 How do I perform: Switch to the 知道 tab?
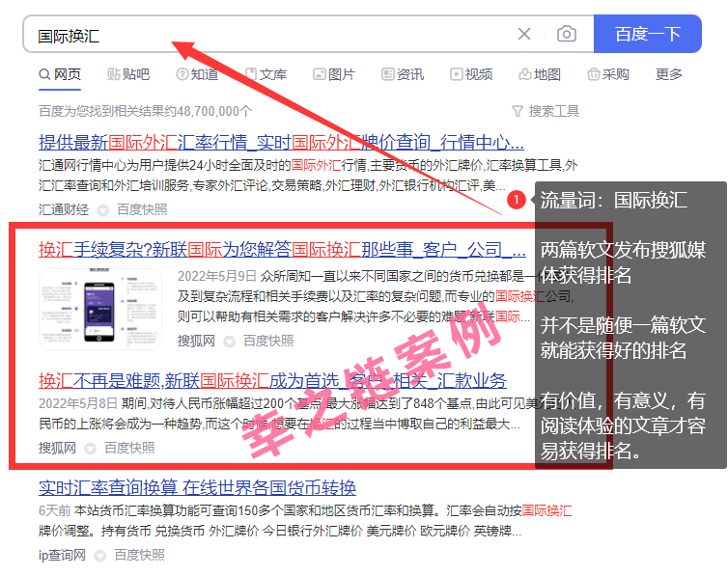[x=197, y=74]
